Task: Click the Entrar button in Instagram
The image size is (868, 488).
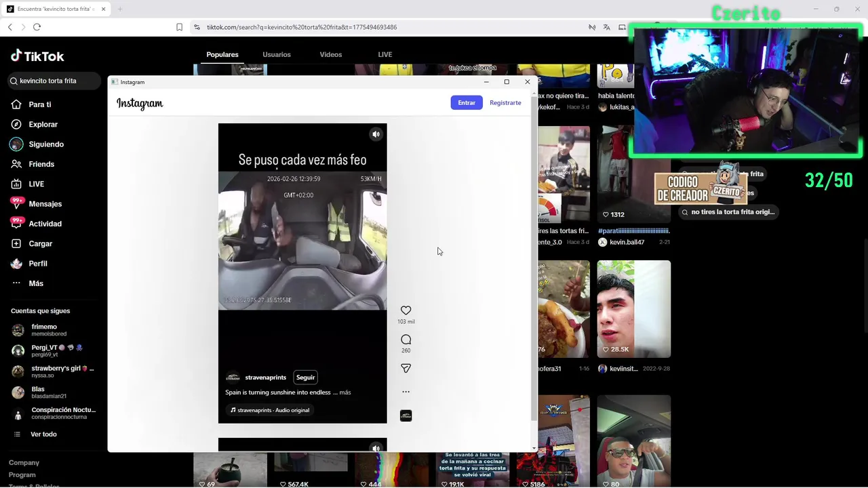Action: pyautogui.click(x=467, y=102)
